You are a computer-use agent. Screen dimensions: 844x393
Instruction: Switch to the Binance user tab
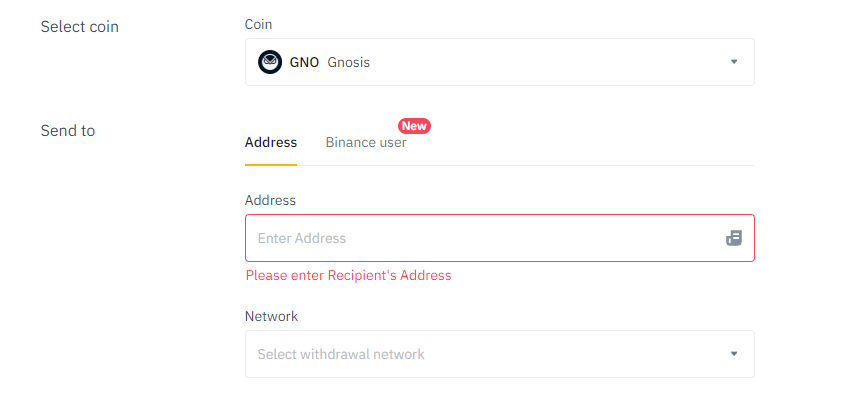(366, 143)
